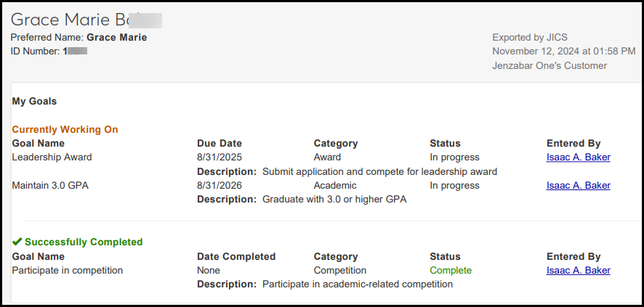The width and height of the screenshot is (644, 307).
Task: Click the 8/31/2025 due date
Action: tap(220, 157)
